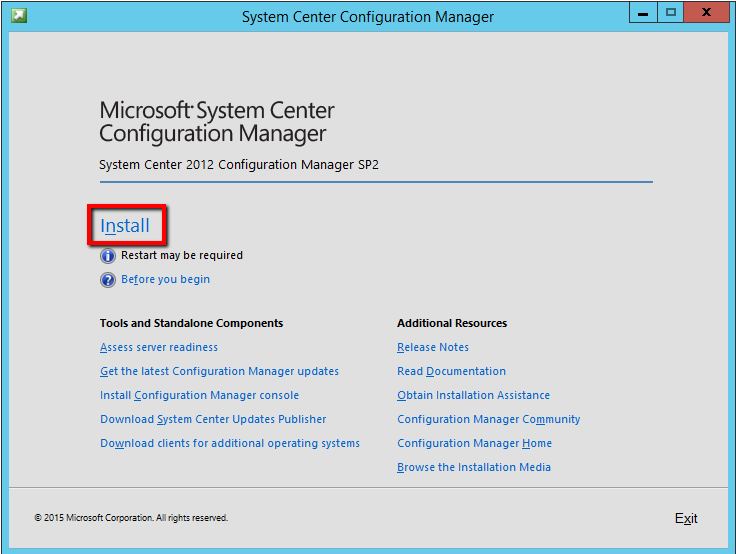The width and height of the screenshot is (736, 554).
Task: Click the blue info icon beside Restart notice
Action: coord(108,255)
